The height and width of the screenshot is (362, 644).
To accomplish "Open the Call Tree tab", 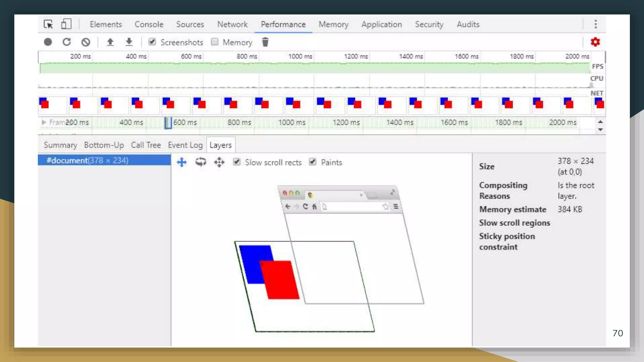I will 146,145.
